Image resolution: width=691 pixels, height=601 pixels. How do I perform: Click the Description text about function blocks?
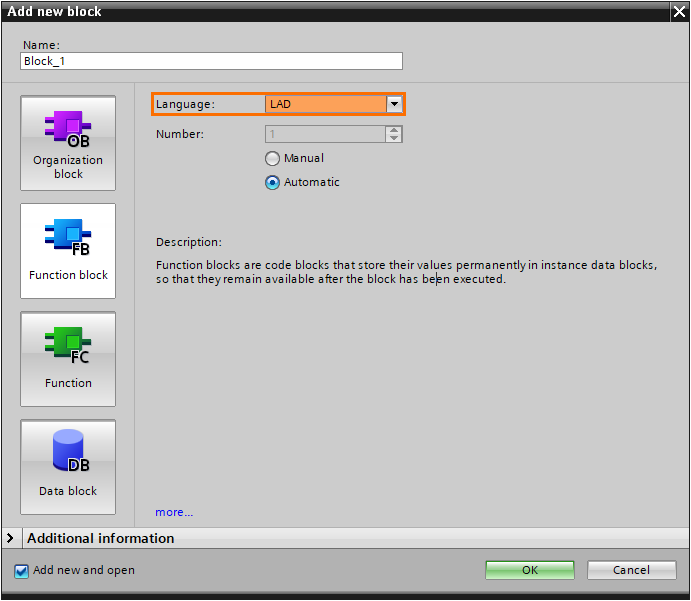(406, 272)
